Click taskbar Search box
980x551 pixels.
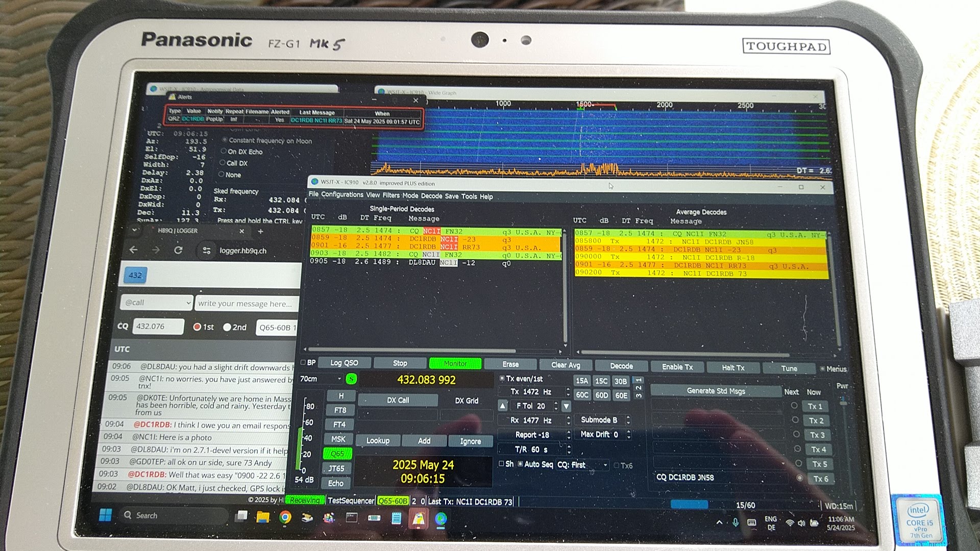174,515
